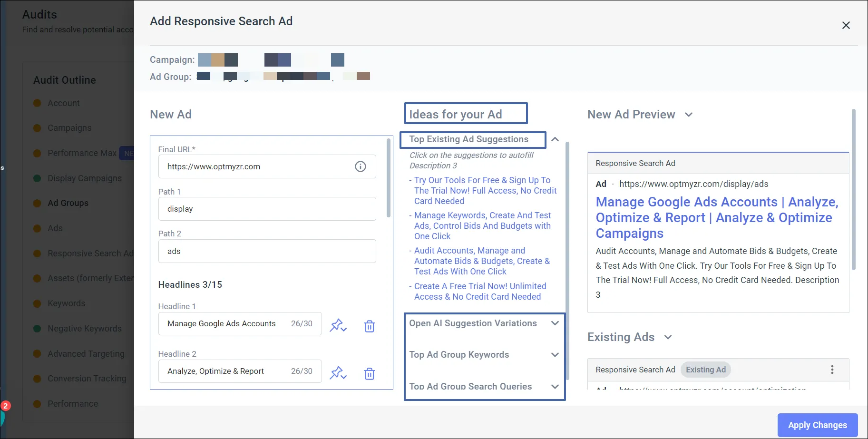This screenshot has width=868, height=439.
Task: Click the Final URL input field
Action: (267, 166)
